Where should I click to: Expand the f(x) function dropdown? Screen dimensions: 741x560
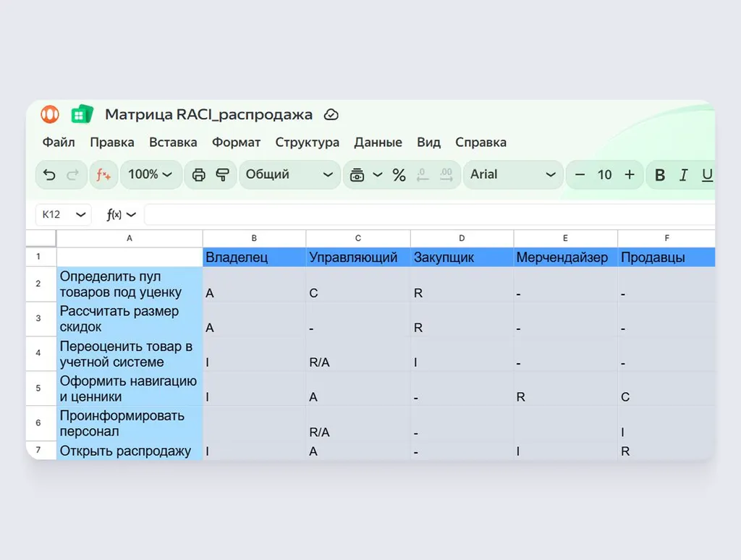(x=132, y=215)
